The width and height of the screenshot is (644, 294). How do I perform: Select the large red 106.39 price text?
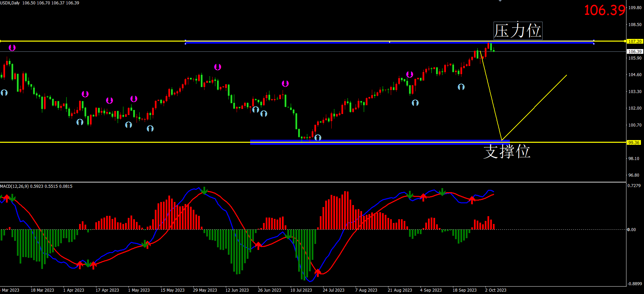click(604, 10)
